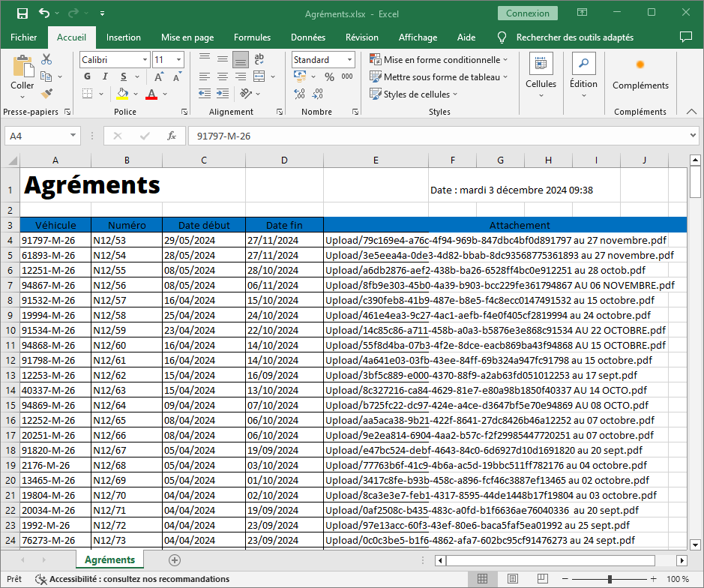This screenshot has height=588, width=704.
Task: Switch to Normal view in status bar
Action: click(483, 578)
